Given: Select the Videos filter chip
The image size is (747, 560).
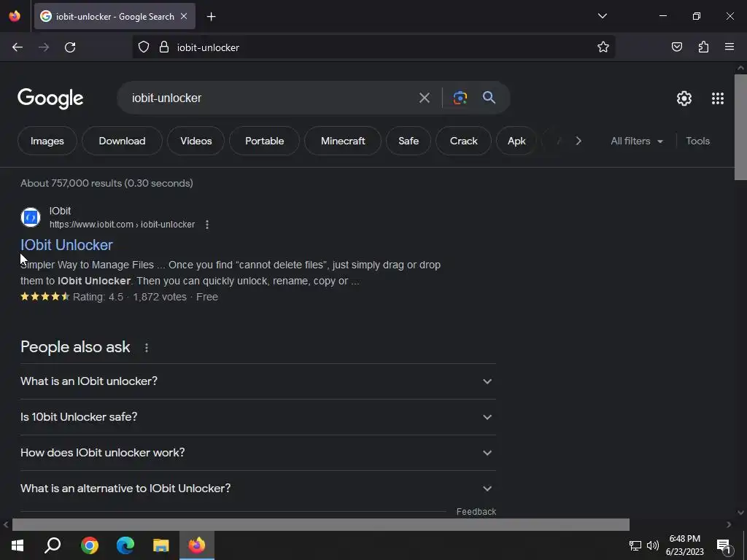Looking at the screenshot, I should coord(196,141).
